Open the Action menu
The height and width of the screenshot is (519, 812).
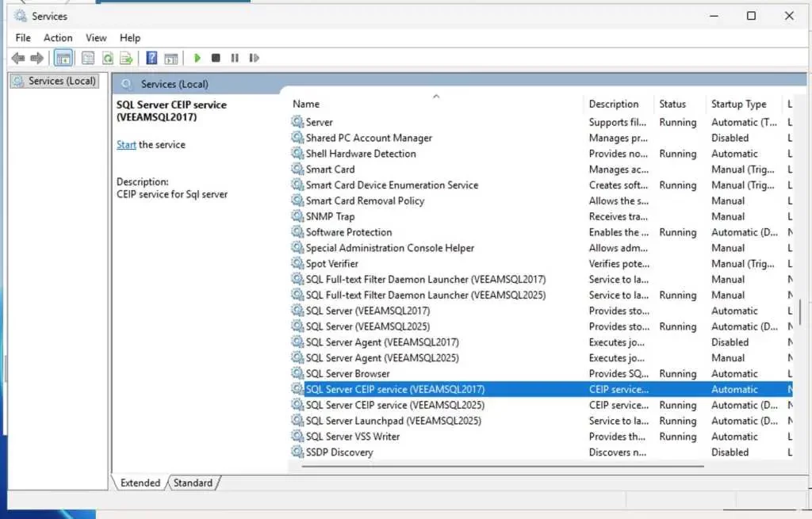58,37
